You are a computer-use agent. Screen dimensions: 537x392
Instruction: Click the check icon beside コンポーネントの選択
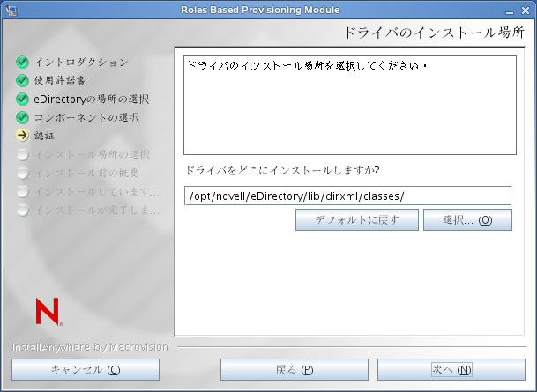(x=22, y=117)
